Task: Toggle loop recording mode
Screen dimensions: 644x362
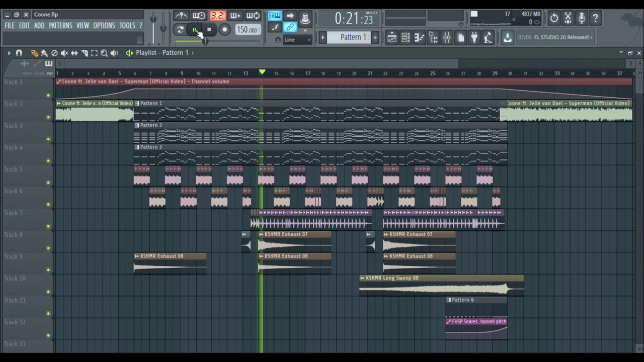Action: (253, 16)
